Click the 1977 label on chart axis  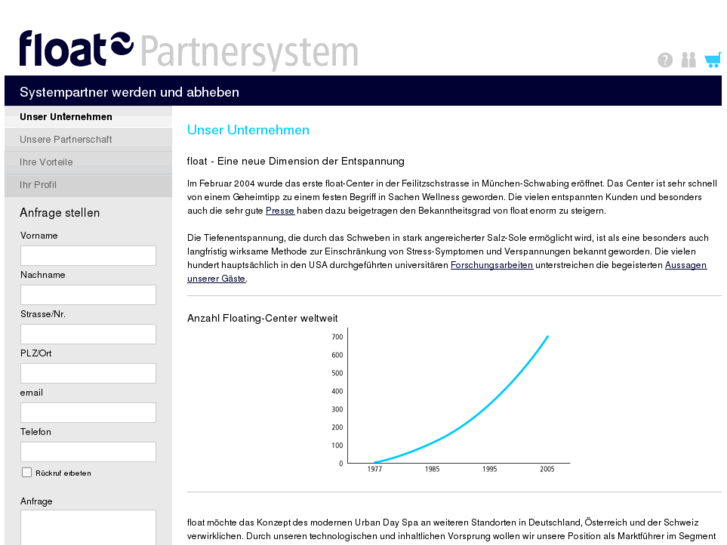(375, 469)
